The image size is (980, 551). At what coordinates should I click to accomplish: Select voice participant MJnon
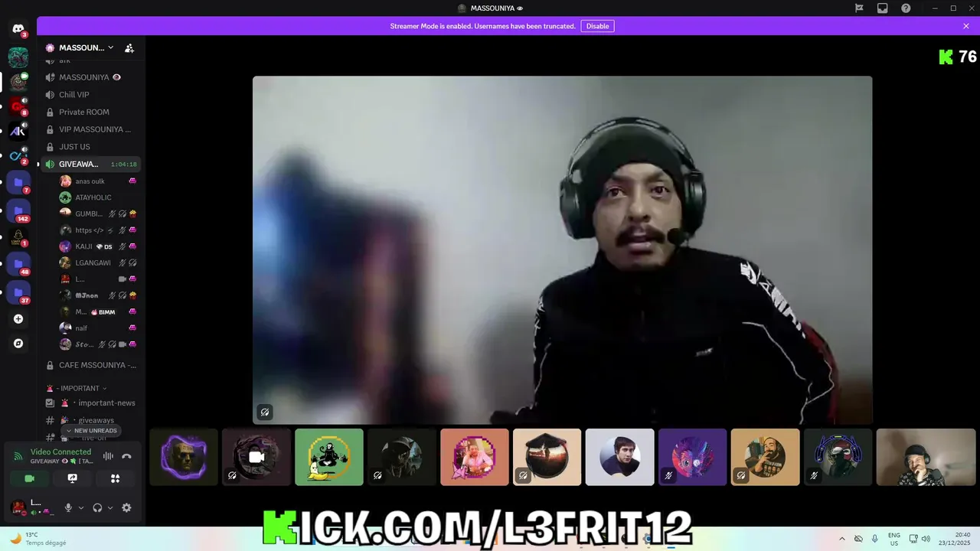[x=98, y=295]
